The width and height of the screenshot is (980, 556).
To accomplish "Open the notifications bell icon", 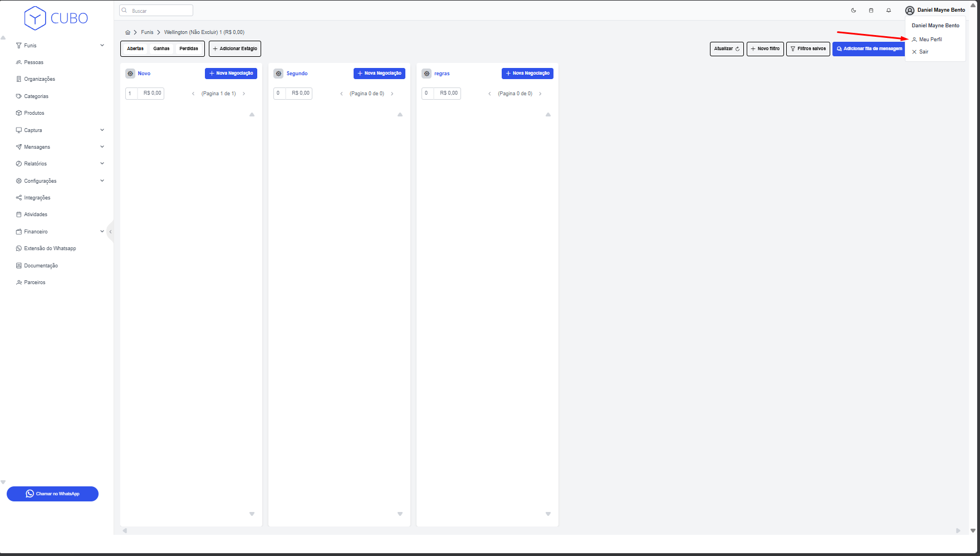I will click(889, 11).
